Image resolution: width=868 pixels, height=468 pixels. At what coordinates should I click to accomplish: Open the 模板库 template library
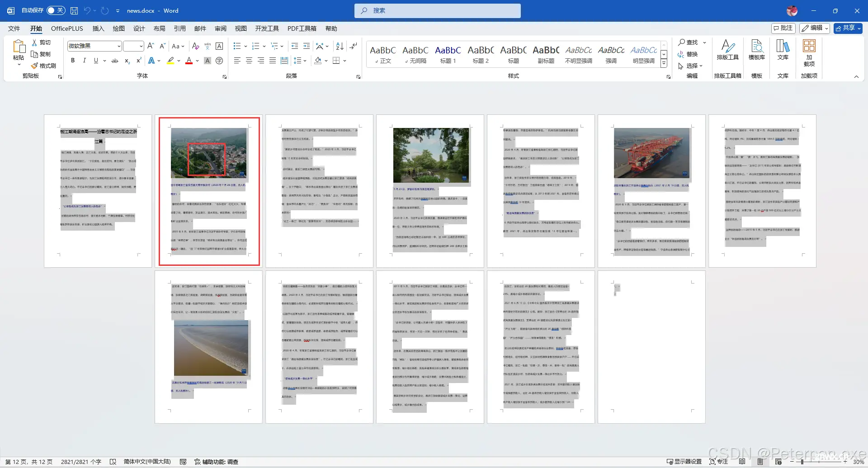[x=757, y=50]
